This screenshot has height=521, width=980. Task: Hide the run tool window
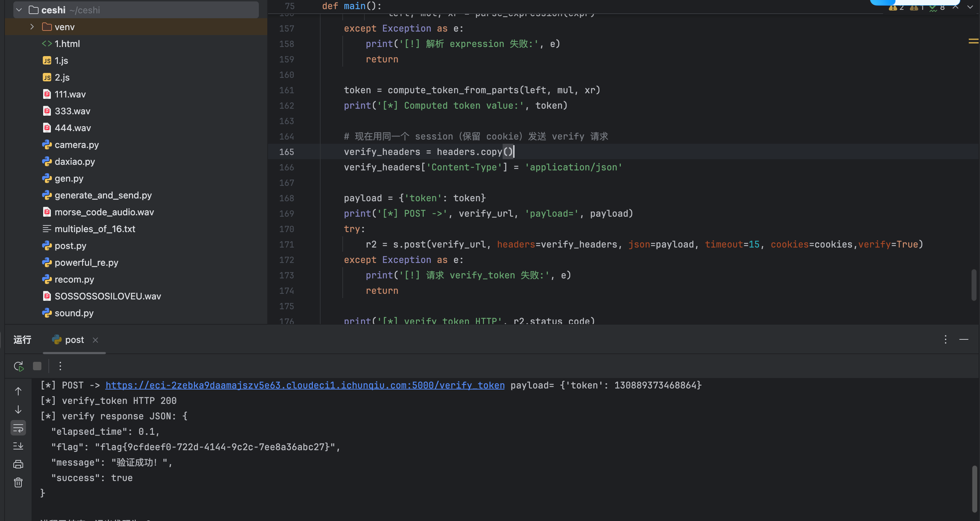(964, 339)
